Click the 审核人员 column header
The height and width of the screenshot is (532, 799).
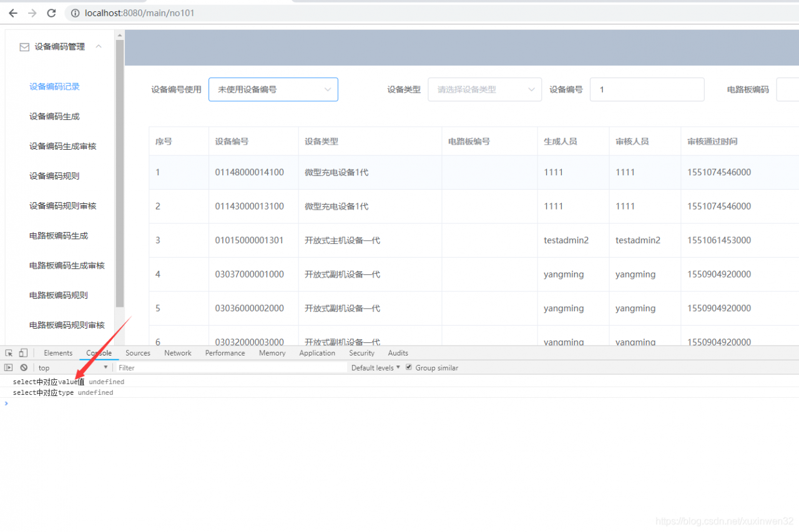(632, 142)
